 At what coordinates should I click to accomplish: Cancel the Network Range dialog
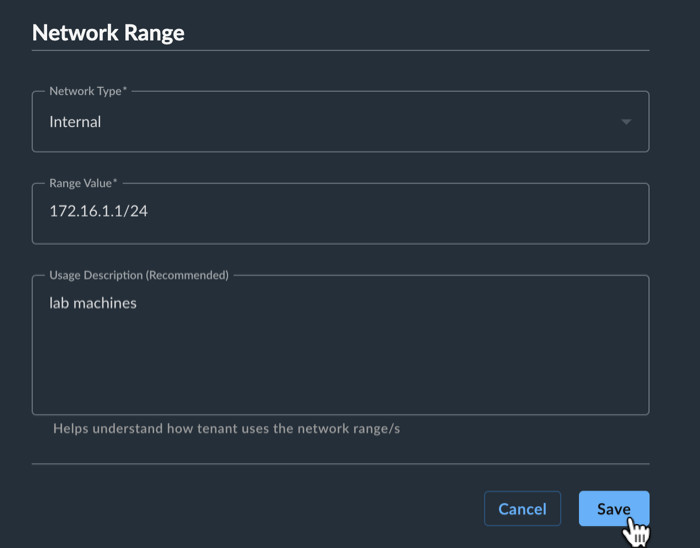click(x=522, y=508)
